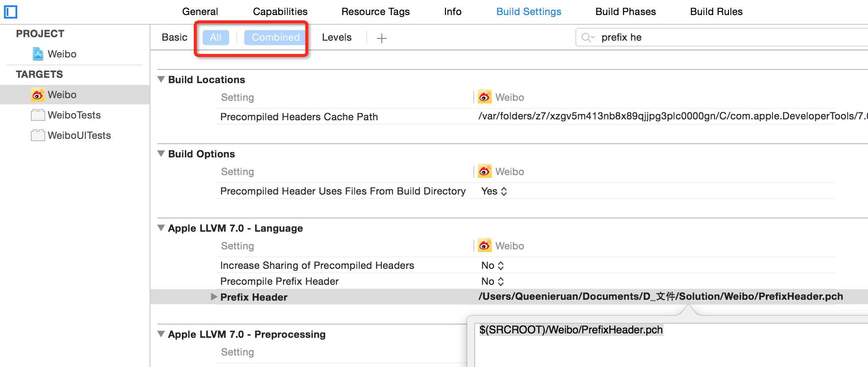Image resolution: width=868 pixels, height=367 pixels.
Task: Click the Weibo project file icon
Action: 38,54
